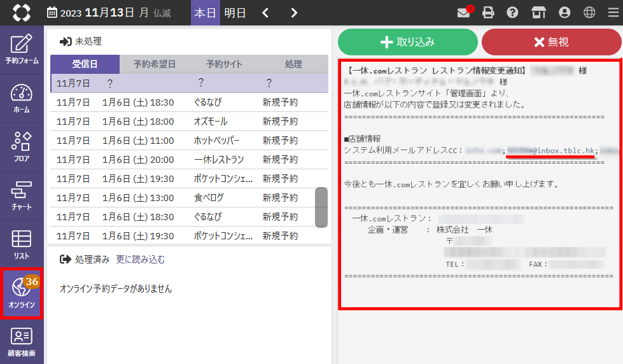Go to next day with right chevron
The height and width of the screenshot is (364, 623).
pos(293,13)
